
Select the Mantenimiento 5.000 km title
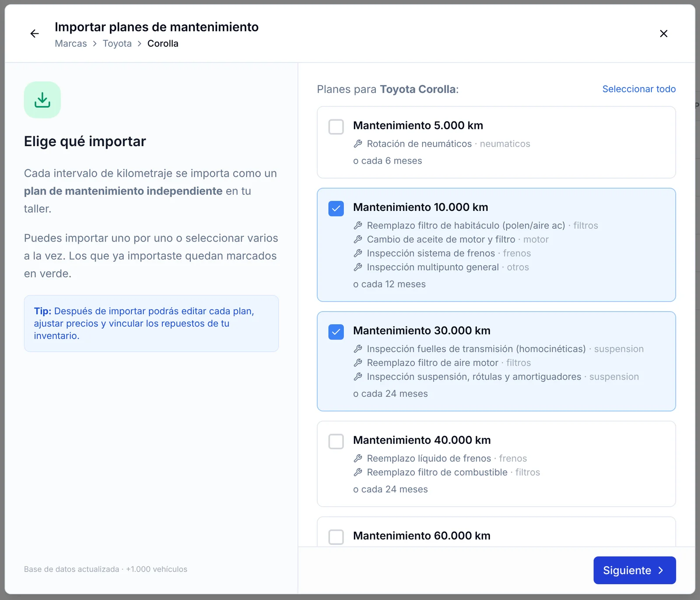[x=418, y=126]
